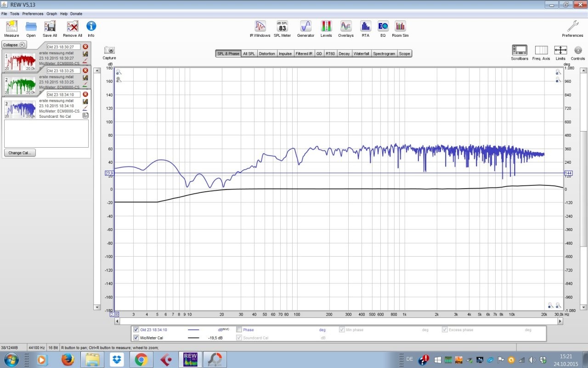Capture the graph with camera icon
This screenshot has width=588, height=368.
[109, 51]
